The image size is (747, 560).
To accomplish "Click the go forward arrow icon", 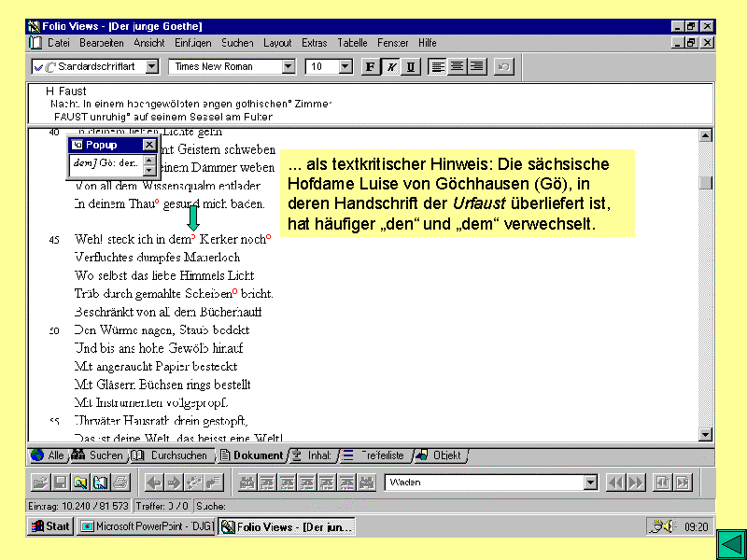I will click(x=174, y=483).
